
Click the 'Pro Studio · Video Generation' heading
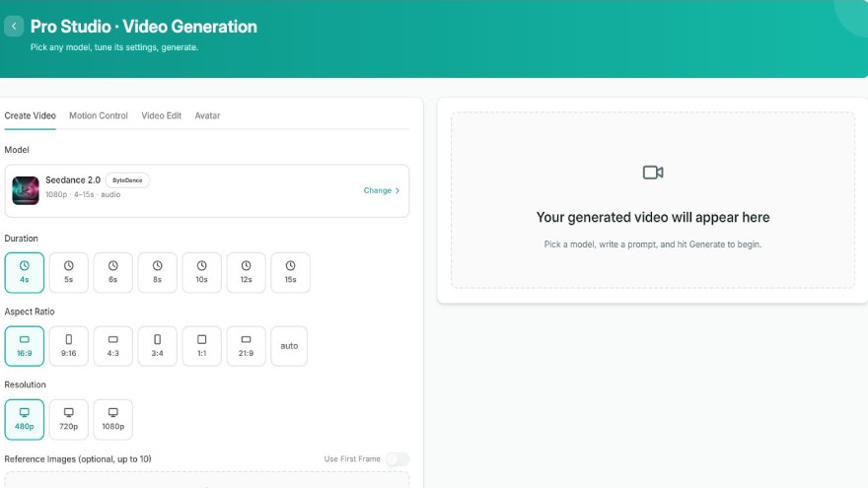[x=143, y=27]
